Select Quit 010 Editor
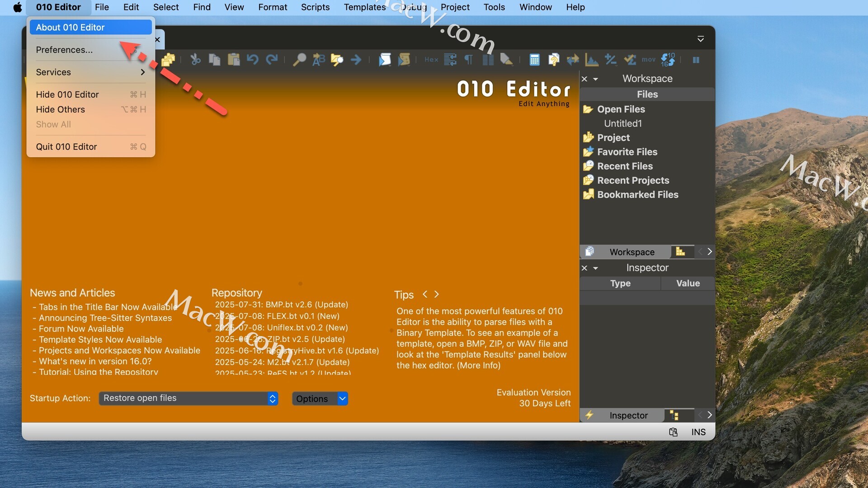 pyautogui.click(x=91, y=147)
